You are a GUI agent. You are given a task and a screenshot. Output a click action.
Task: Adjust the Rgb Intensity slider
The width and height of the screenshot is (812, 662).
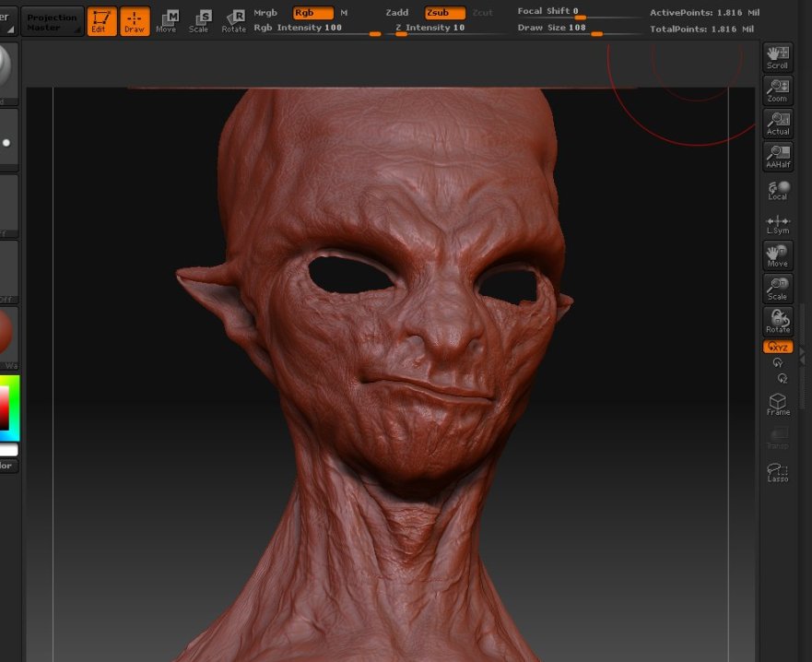317,29
